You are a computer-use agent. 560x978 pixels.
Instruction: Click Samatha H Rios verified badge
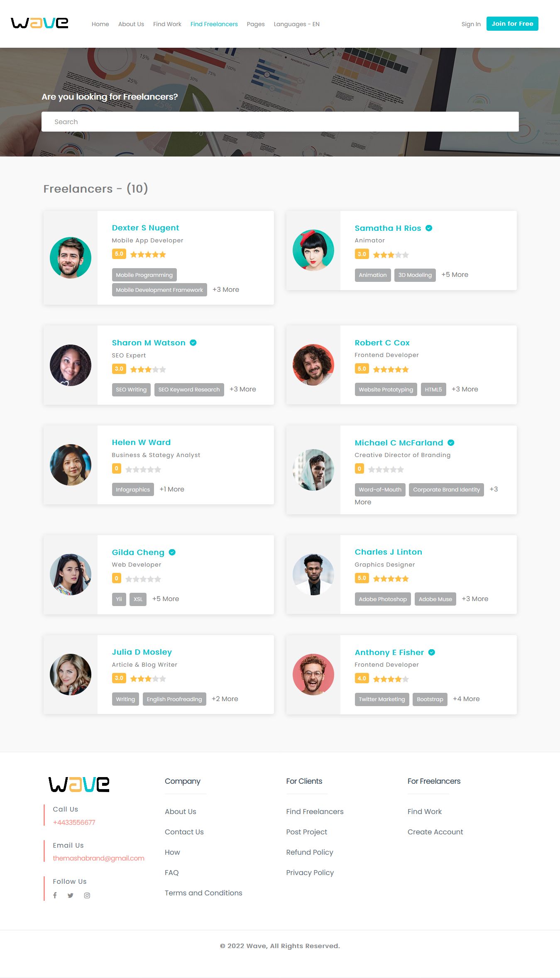tap(429, 228)
